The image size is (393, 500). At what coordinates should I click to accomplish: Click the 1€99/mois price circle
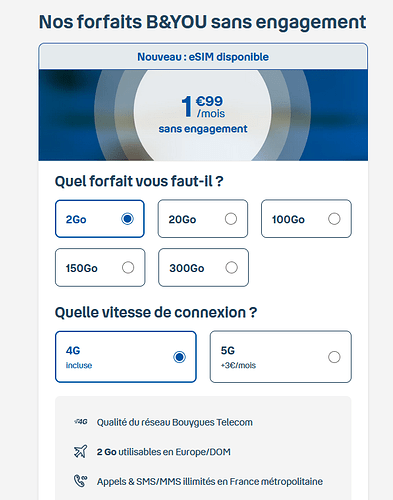pos(203,112)
